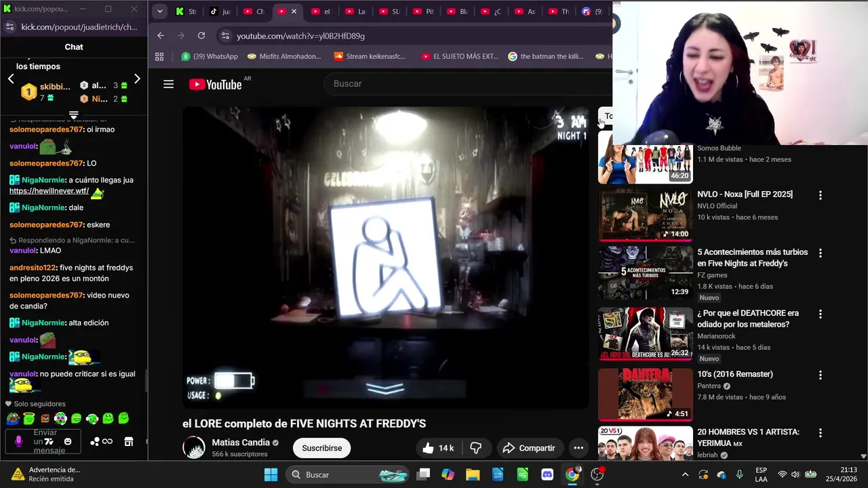Open options for DEATHCORE video
This screenshot has height=488, width=868.
point(820,314)
